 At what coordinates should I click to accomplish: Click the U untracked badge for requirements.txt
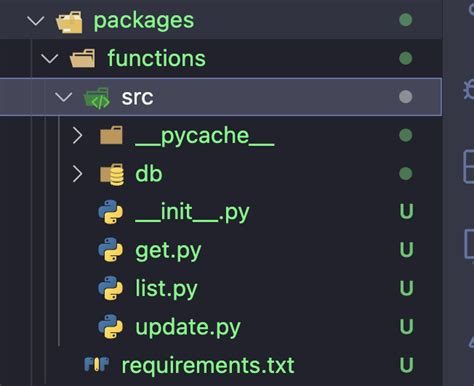click(407, 365)
